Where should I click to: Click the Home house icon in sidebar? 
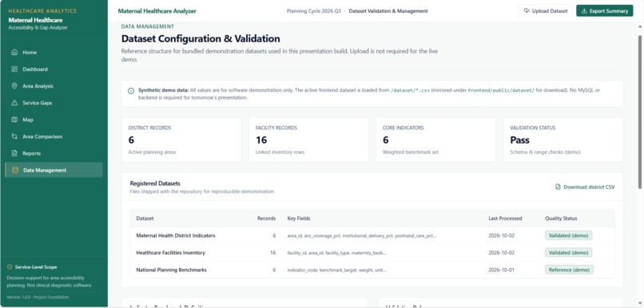tap(15, 53)
